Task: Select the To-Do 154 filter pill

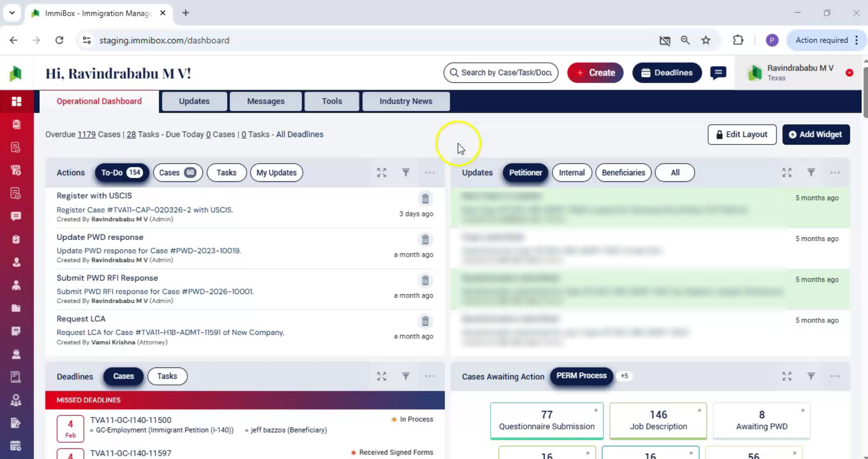Action: [122, 173]
